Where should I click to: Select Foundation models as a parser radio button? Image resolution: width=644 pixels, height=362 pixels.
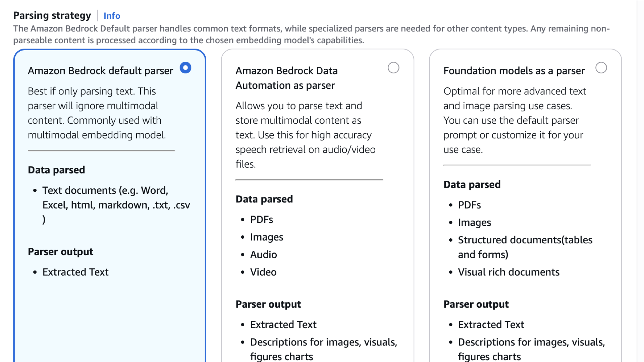[x=601, y=68]
